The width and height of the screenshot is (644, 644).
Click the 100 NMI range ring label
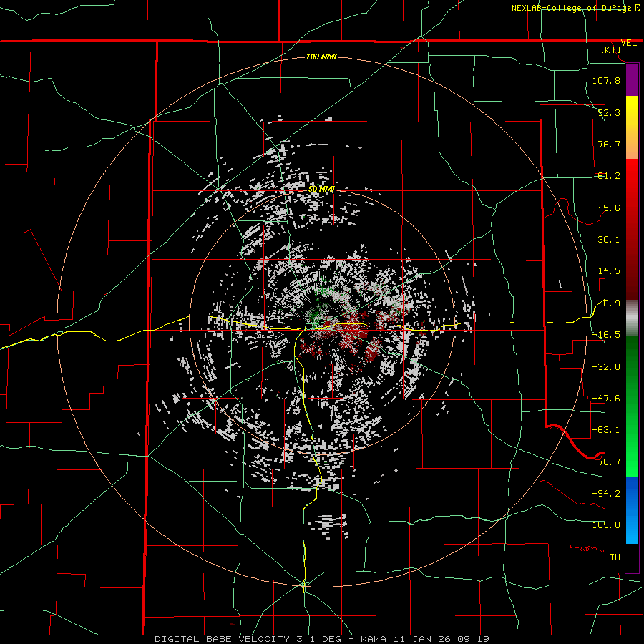(321, 57)
